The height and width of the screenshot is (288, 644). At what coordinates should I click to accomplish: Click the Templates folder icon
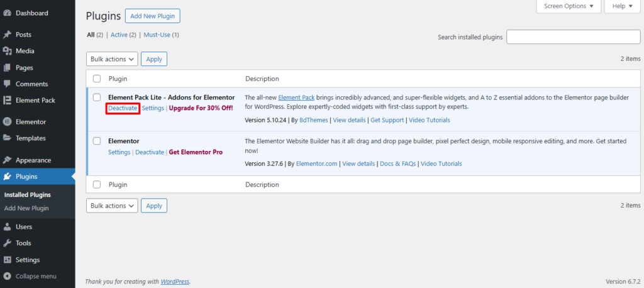[x=7, y=138]
